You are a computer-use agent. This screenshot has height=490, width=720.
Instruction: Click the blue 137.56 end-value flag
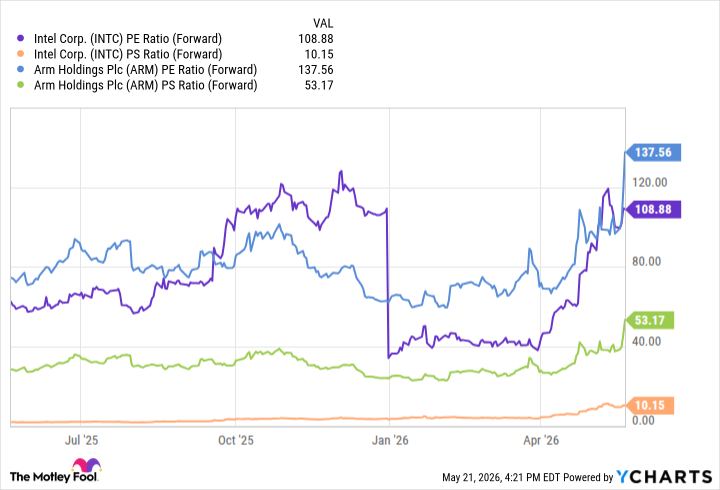coord(653,152)
